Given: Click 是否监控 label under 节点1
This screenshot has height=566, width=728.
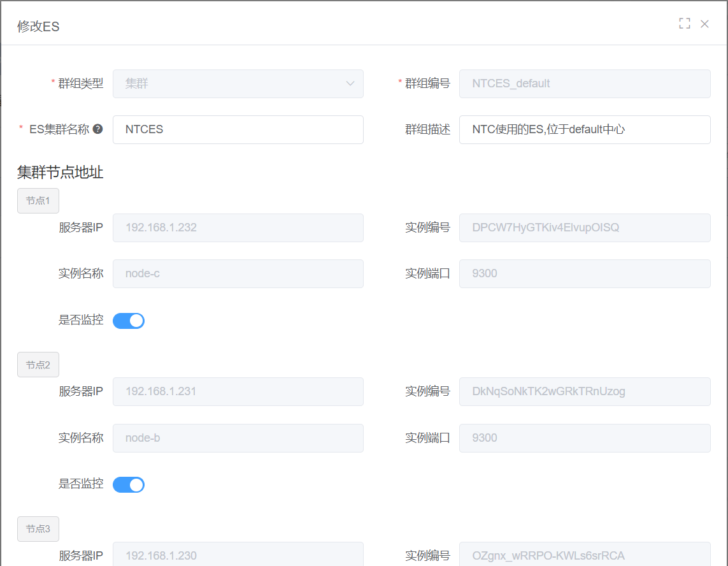Looking at the screenshot, I should pos(80,320).
